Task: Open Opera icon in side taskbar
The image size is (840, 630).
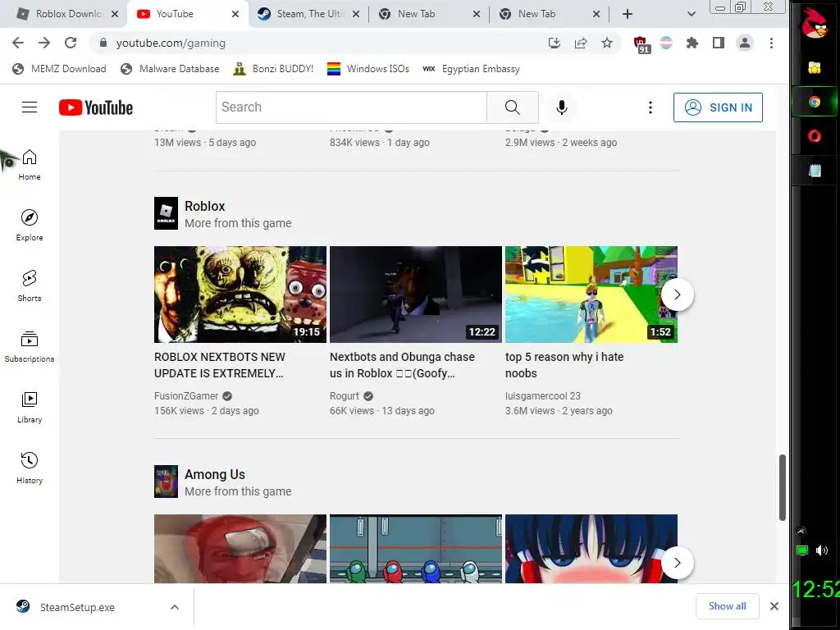Action: (x=815, y=136)
